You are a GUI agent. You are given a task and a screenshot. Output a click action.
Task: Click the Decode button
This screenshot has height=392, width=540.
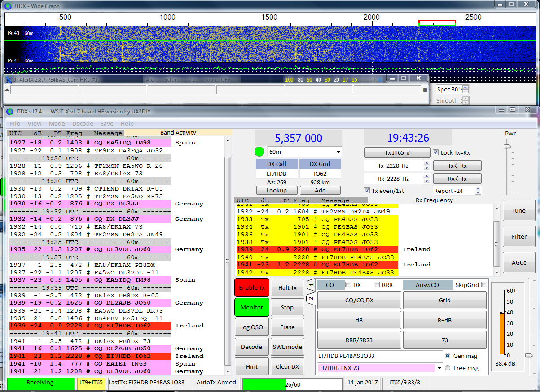click(251, 346)
